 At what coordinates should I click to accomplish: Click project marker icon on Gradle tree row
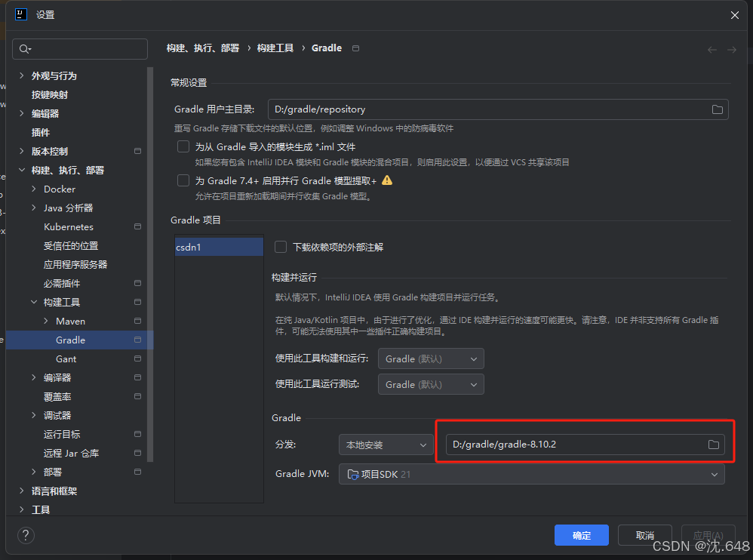(x=137, y=340)
